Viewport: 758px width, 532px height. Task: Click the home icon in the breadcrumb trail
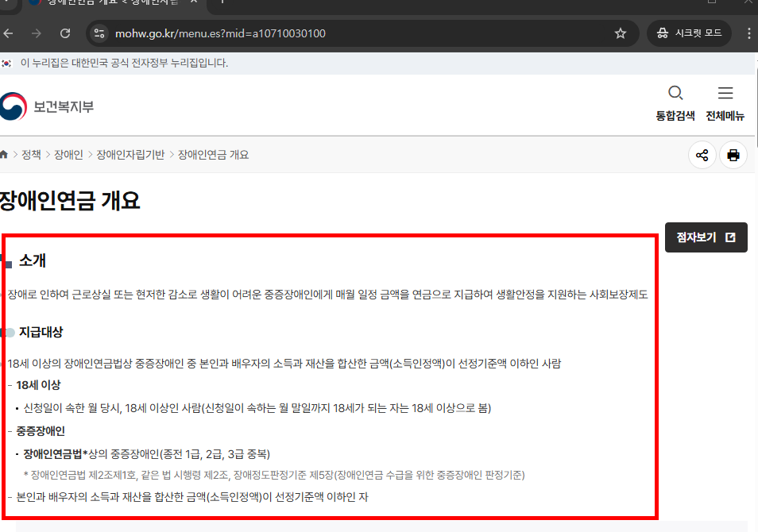pyautogui.click(x=6, y=155)
